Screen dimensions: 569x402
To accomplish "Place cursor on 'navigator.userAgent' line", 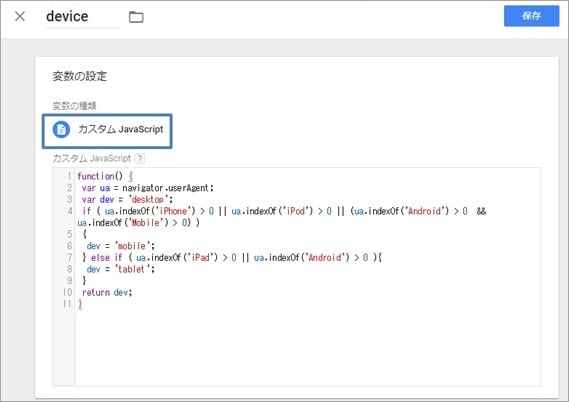I will [148, 188].
